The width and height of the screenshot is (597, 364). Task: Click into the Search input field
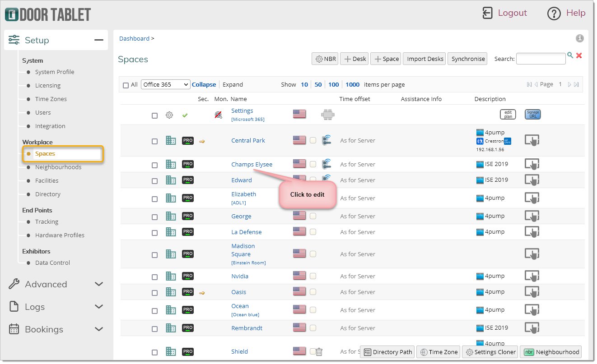[x=540, y=59]
